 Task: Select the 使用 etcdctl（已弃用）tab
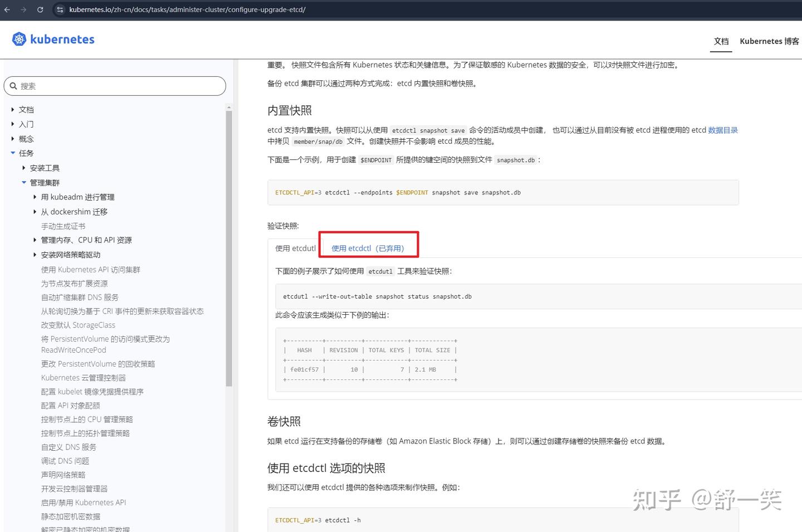tap(368, 248)
